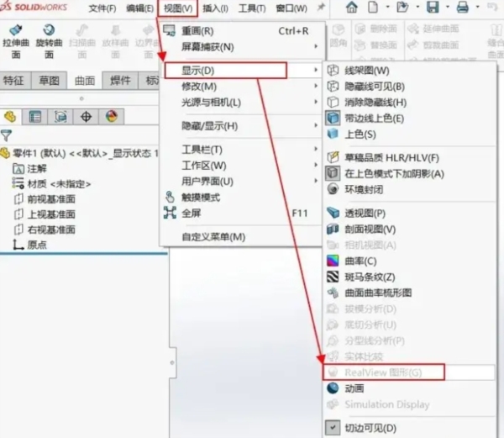Open the 文件(F) menu

point(102,8)
